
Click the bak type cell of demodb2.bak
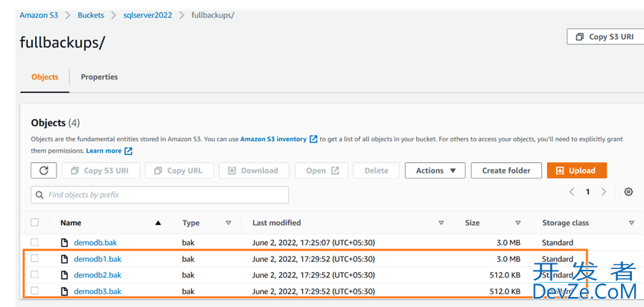188,275
